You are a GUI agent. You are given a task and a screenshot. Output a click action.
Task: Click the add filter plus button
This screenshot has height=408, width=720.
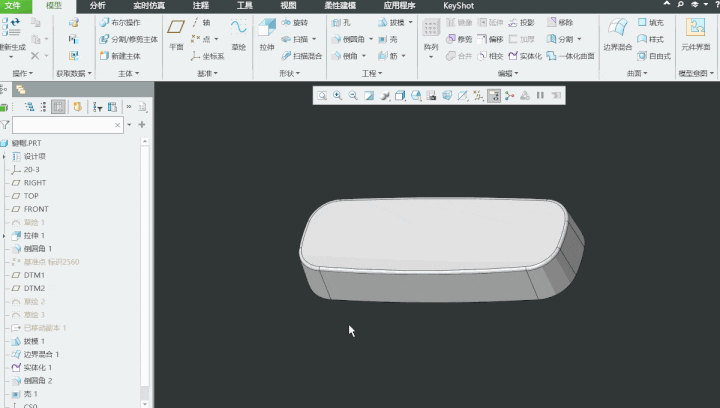pos(142,125)
